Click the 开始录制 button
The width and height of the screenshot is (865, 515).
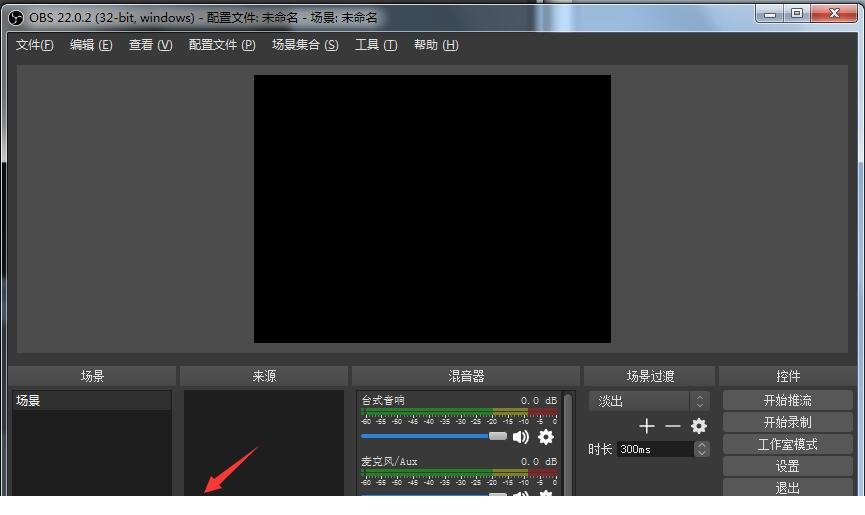click(x=787, y=422)
